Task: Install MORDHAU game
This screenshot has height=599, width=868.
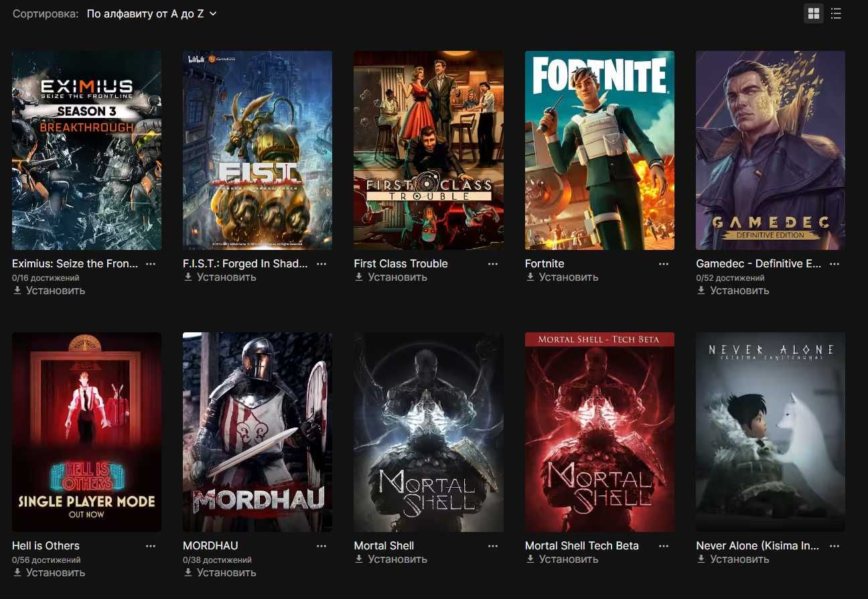Action: coord(220,573)
